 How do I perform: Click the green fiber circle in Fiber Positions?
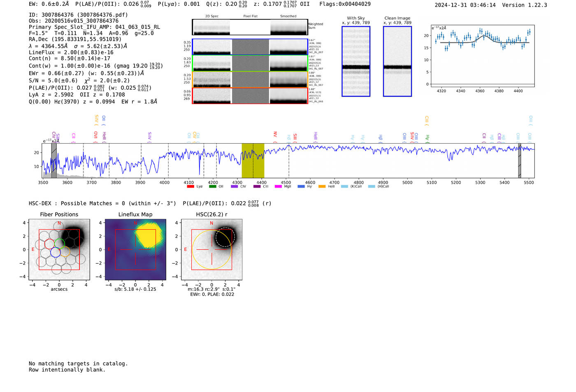click(59, 243)
